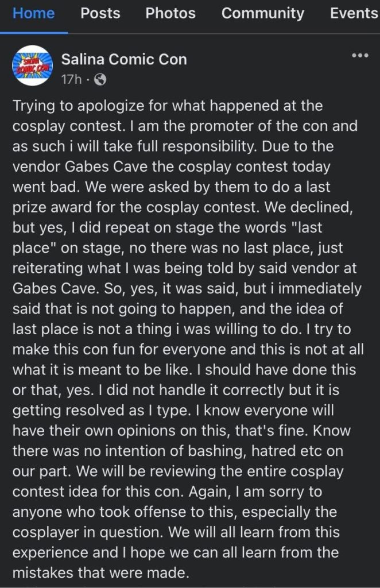This screenshot has height=588, width=380.
Task: Click the "Again, I am sorry to" text
Action: pyautogui.click(x=255, y=492)
